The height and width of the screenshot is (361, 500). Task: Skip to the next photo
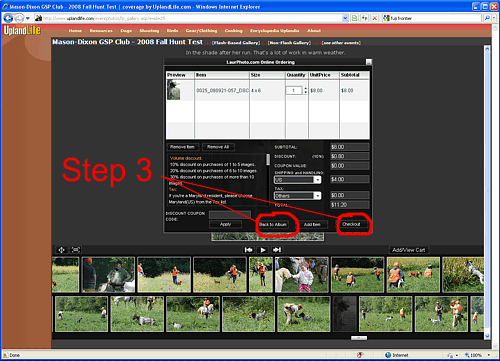coord(277,250)
